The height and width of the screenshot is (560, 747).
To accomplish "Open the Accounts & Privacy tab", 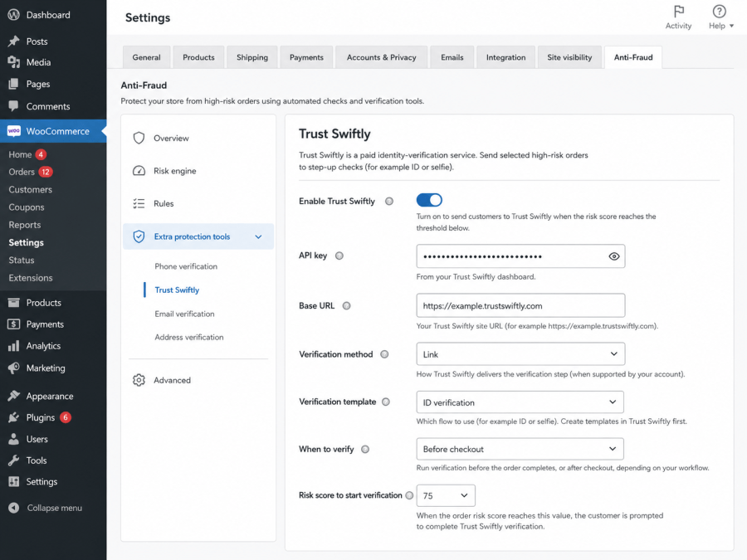I will (382, 57).
